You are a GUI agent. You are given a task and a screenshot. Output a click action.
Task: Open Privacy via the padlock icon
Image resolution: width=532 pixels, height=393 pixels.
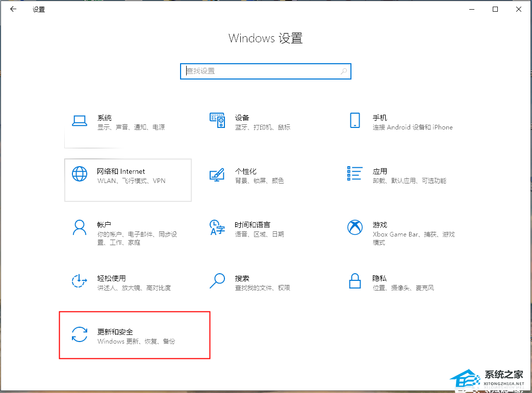(354, 281)
